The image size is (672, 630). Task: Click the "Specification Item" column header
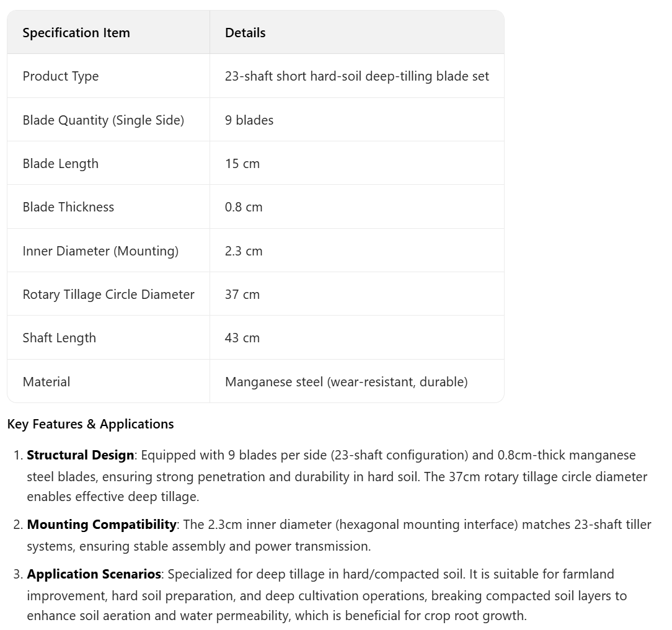76,33
